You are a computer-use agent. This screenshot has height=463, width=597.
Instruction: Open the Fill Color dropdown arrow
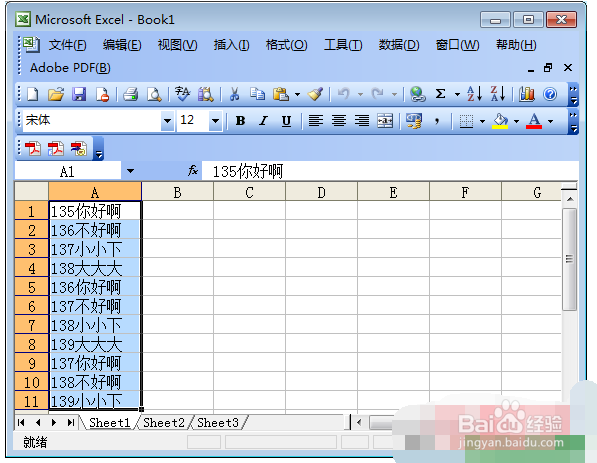click(516, 121)
